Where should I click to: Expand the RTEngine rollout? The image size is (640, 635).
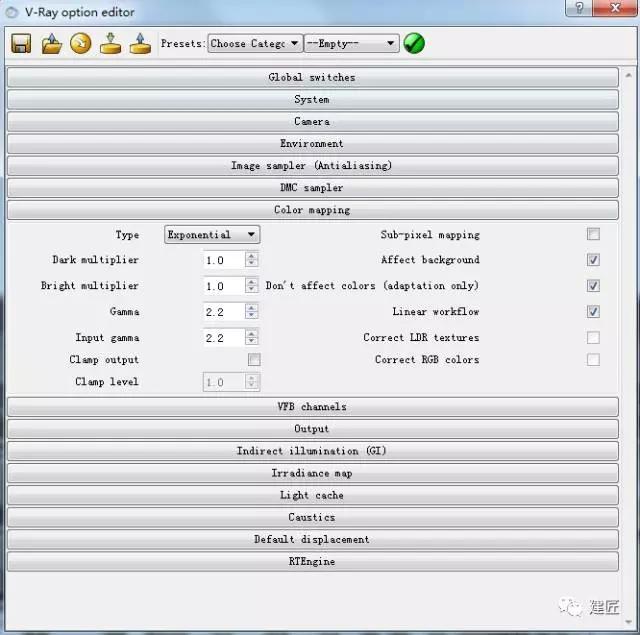[x=313, y=562]
